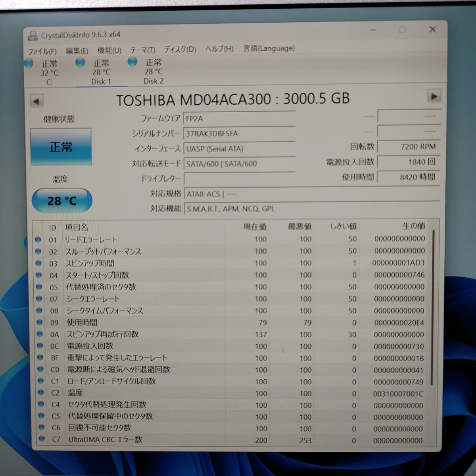Click the status orb for attribute C7
This screenshot has width=476, height=476.
pos(42,439)
